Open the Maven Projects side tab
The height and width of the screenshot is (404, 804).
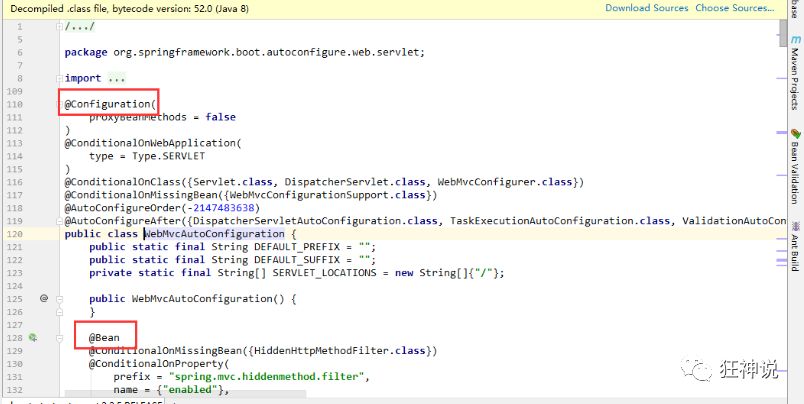(x=796, y=78)
